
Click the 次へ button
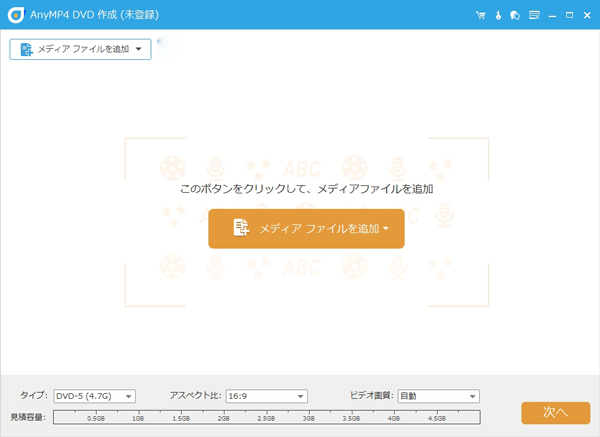556,413
